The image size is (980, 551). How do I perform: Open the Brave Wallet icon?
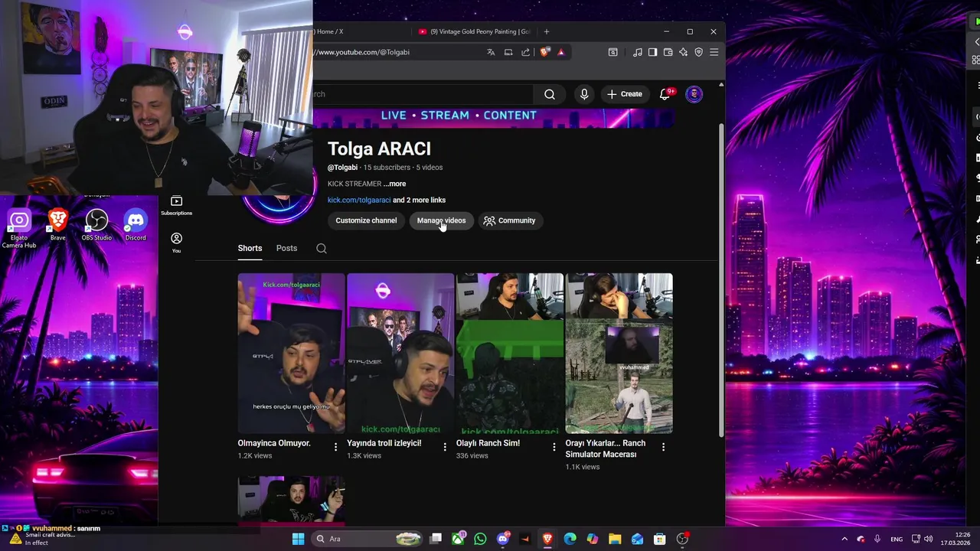tap(668, 52)
